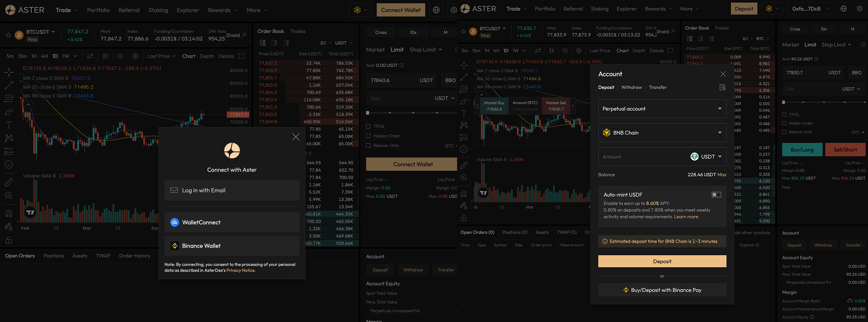868x322 pixels.
Task: Toggle the magnet tool in the logged-out chart
Action: coord(9,213)
